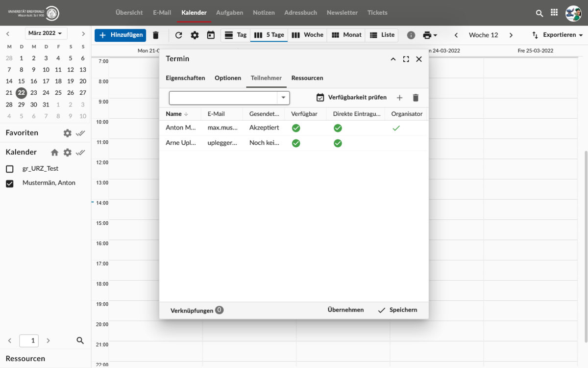Click the trash icon in participants toolbar

(x=416, y=98)
